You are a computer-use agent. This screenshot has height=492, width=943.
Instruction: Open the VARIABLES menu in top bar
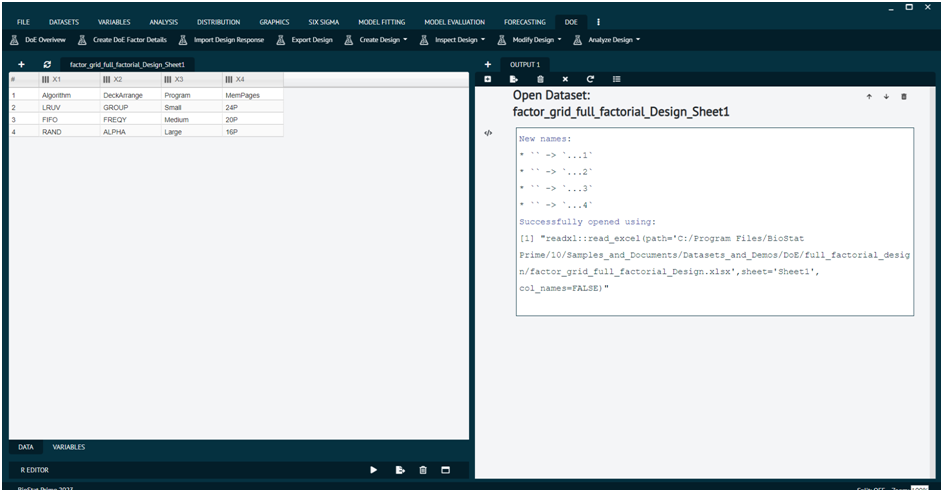coord(114,22)
